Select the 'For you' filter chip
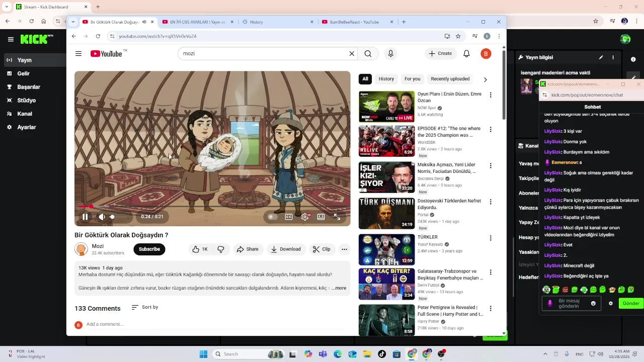 pyautogui.click(x=412, y=79)
